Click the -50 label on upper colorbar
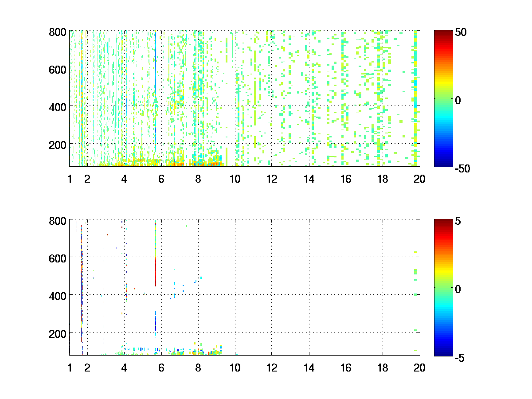The width and height of the screenshot is (532, 399). 463,168
